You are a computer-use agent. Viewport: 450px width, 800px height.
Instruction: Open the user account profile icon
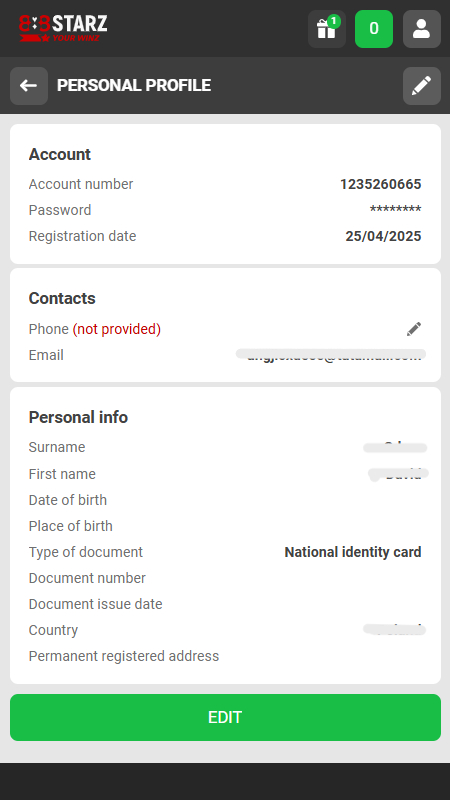421,29
